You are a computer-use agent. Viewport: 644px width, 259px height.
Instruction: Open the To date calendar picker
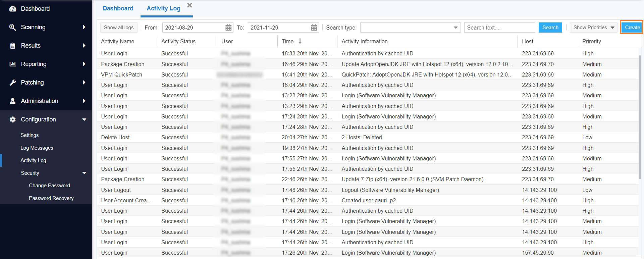[x=314, y=28]
